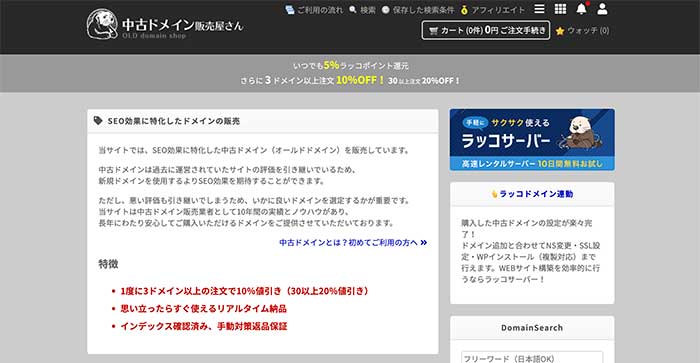Click the DomainSearch heading
Image resolution: width=700 pixels, height=363 pixels.
[532, 328]
